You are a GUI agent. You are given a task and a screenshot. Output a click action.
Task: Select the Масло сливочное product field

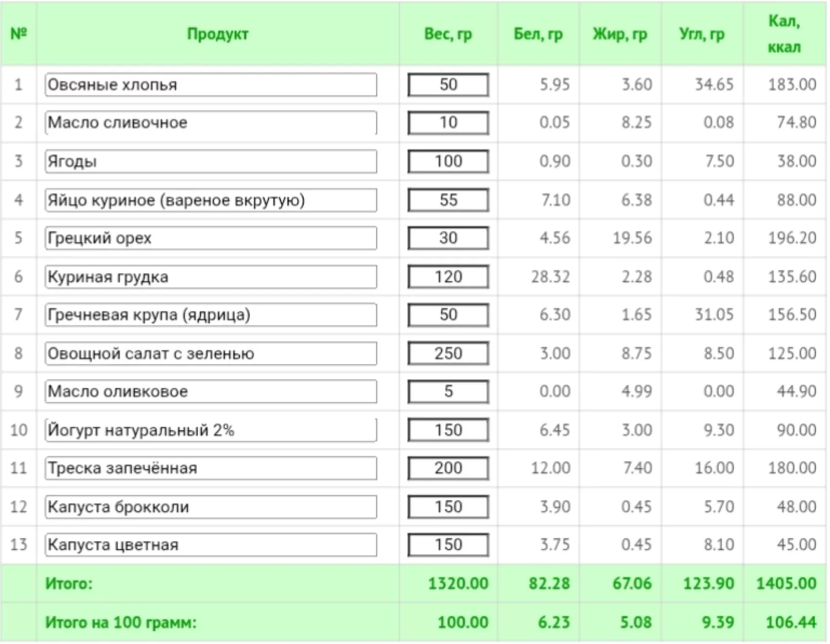click(211, 123)
